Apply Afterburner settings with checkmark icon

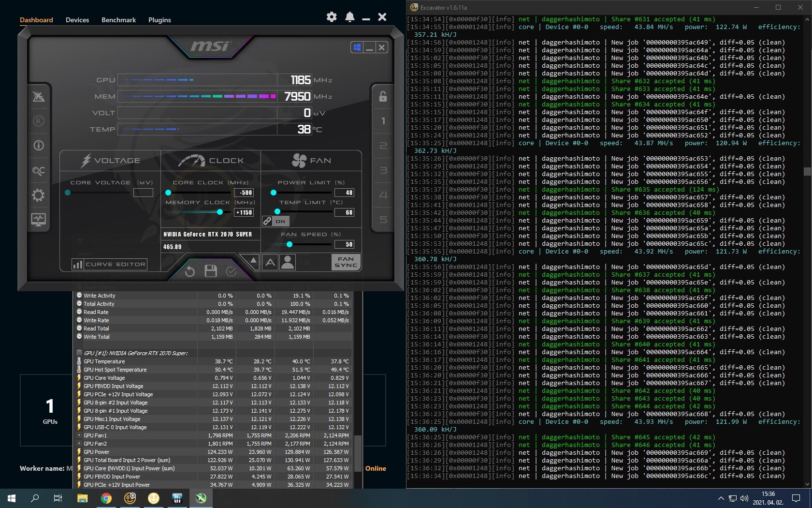[231, 271]
